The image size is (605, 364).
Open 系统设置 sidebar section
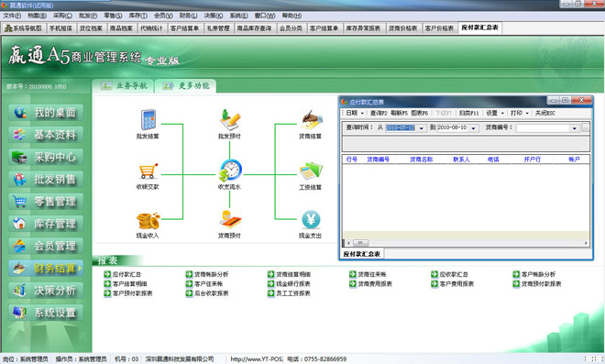point(46,313)
